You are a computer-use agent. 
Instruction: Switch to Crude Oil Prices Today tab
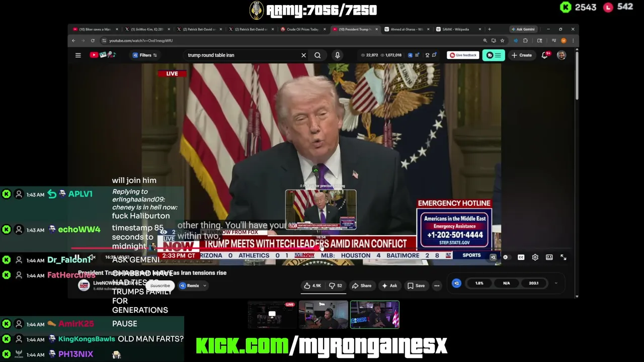pyautogui.click(x=303, y=29)
